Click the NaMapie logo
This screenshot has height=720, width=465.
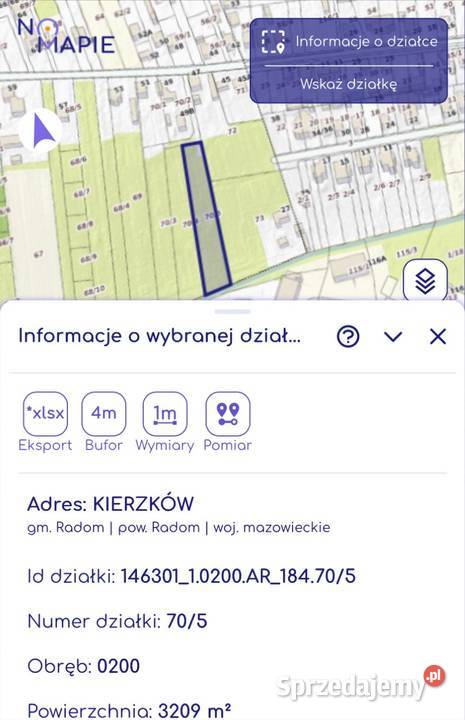66,36
